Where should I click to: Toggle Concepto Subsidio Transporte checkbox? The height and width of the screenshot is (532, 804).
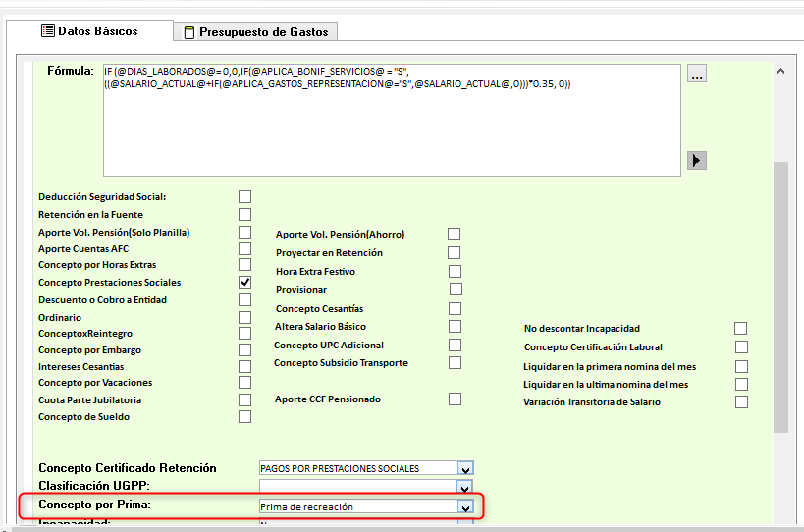[x=455, y=362]
